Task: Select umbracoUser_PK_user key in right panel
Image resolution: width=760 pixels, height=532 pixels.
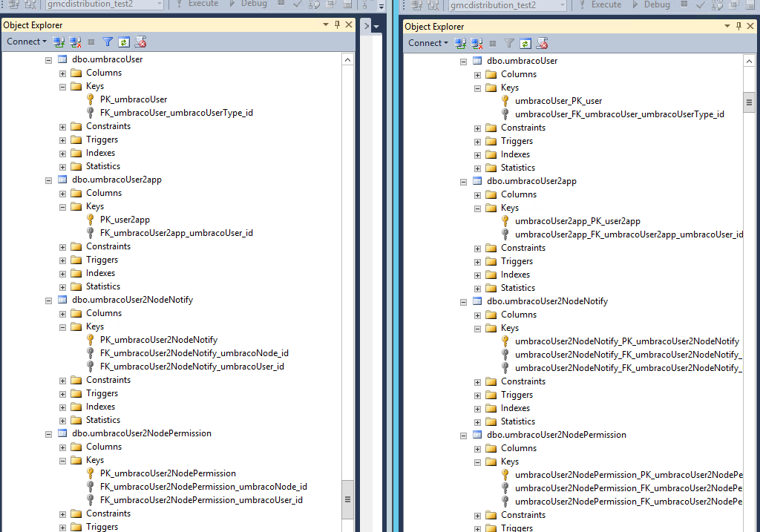Action: click(x=558, y=101)
